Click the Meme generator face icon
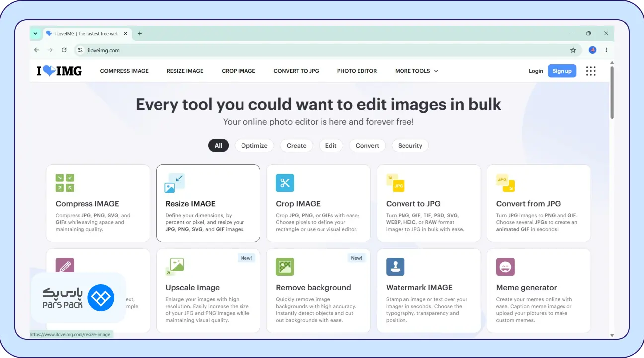This screenshot has width=644, height=358. coord(505,267)
